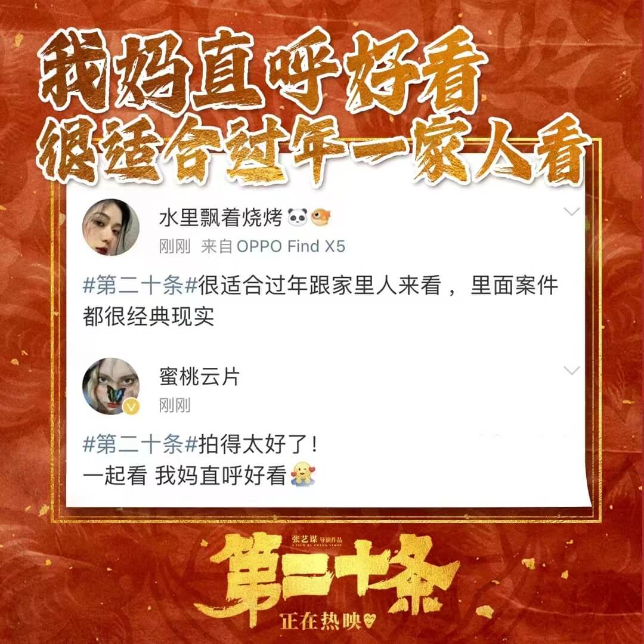
Task: Open the post text 都很经典现实
Action: pyautogui.click(x=148, y=316)
